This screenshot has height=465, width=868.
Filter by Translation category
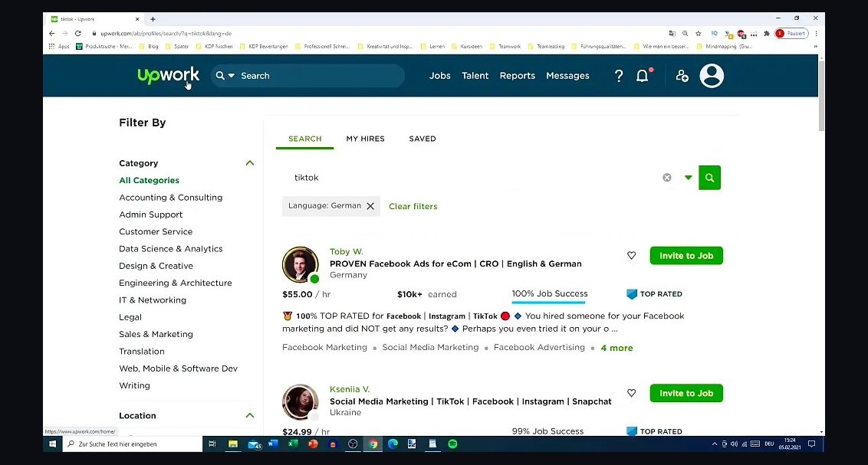tap(142, 351)
